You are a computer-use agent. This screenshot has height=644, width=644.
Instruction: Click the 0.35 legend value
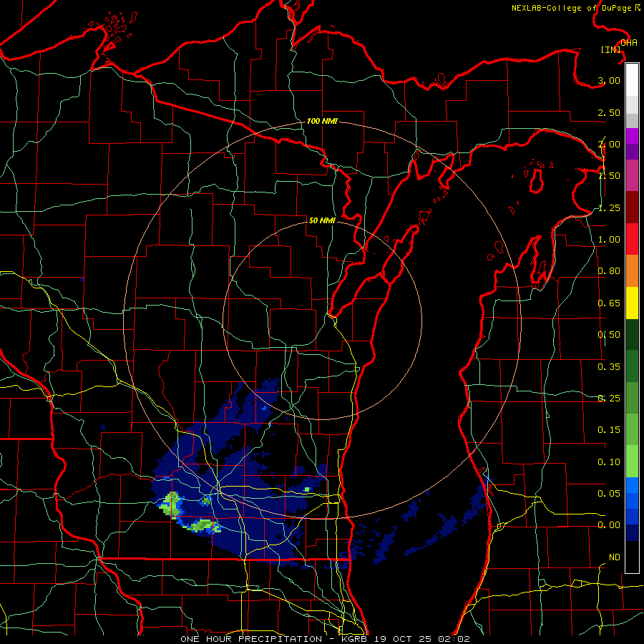pos(609,367)
